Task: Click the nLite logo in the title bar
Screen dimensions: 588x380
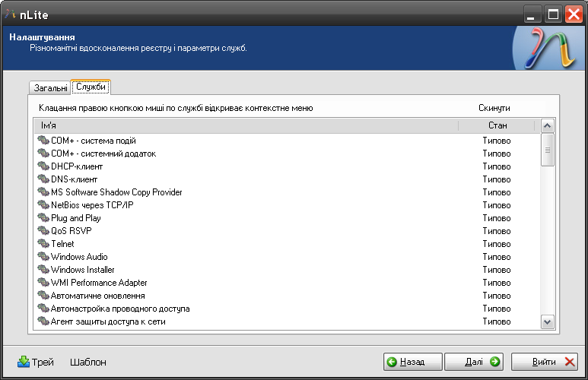Action: click(x=10, y=14)
